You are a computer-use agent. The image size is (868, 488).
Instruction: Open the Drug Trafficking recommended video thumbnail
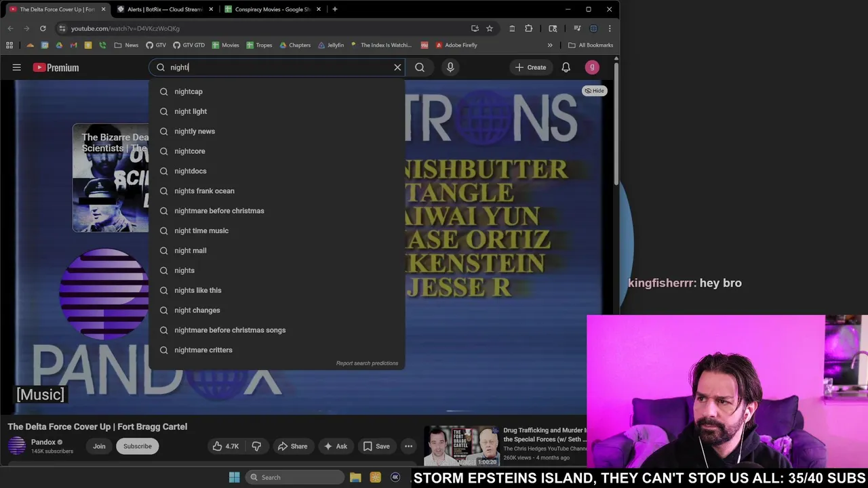(461, 446)
